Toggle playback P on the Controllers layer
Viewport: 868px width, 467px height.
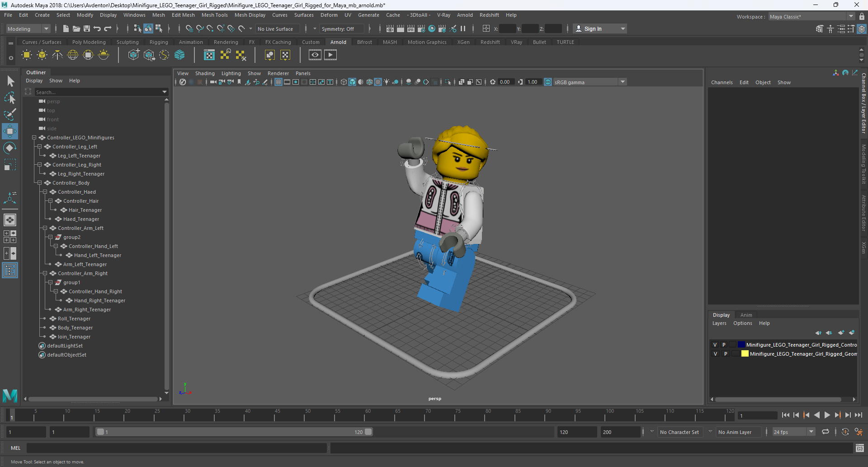pos(724,345)
